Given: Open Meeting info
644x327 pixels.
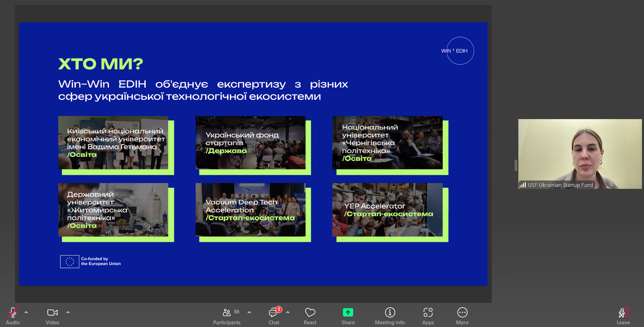Looking at the screenshot, I should (x=390, y=316).
